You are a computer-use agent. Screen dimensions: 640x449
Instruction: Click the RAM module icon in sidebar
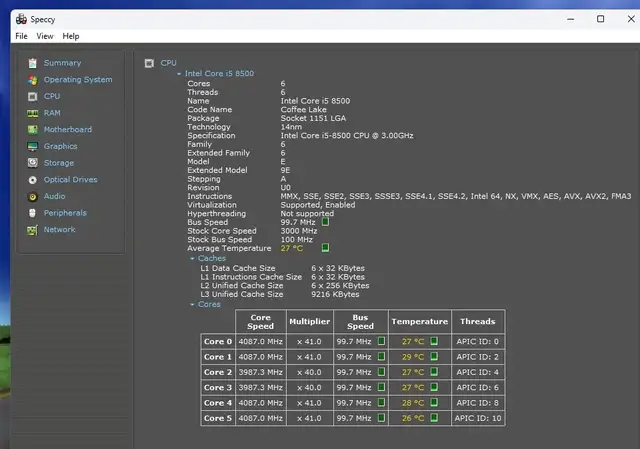click(33, 113)
